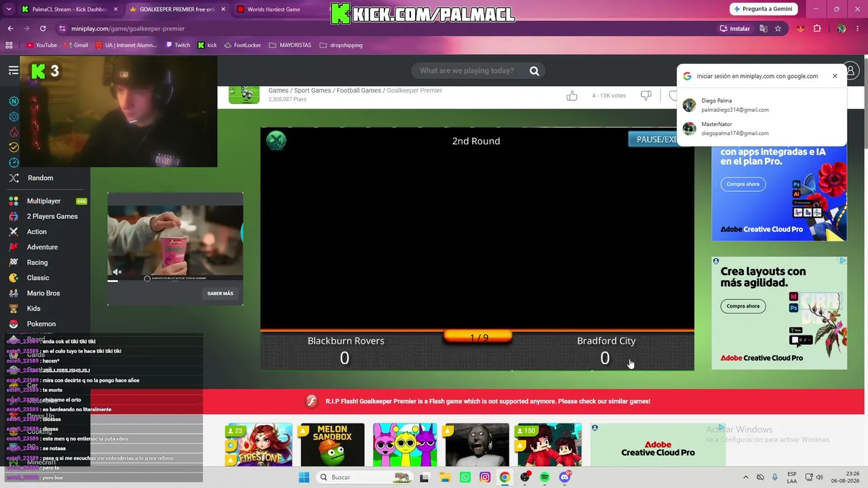Open the FootLocker bookmark
The height and width of the screenshot is (488, 868).
pos(243,45)
